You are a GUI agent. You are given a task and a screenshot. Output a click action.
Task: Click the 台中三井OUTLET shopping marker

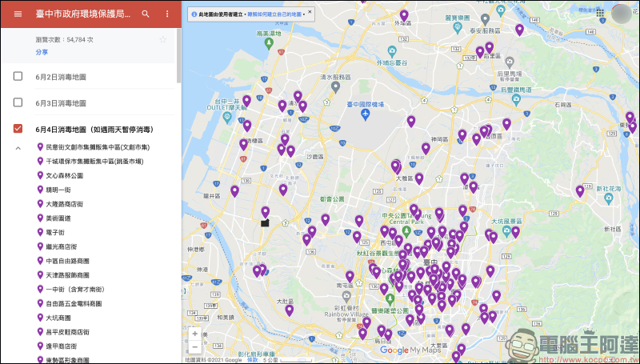(227, 118)
